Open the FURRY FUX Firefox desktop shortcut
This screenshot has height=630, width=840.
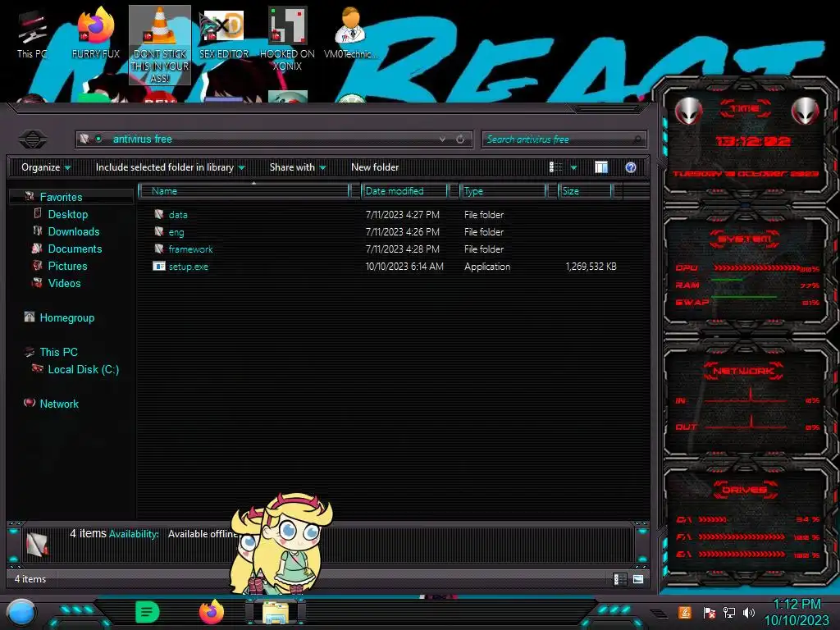[96, 33]
